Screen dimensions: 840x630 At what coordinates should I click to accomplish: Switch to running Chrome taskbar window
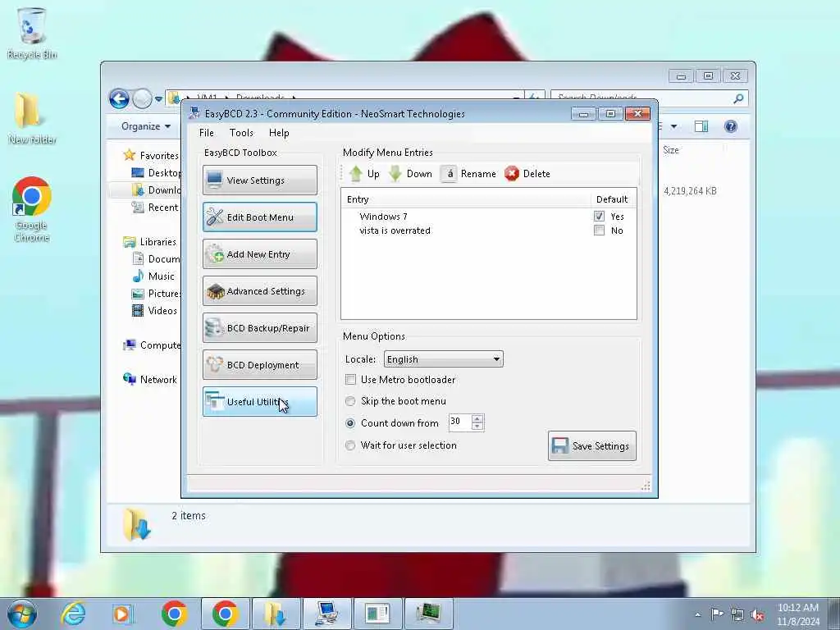point(225,614)
